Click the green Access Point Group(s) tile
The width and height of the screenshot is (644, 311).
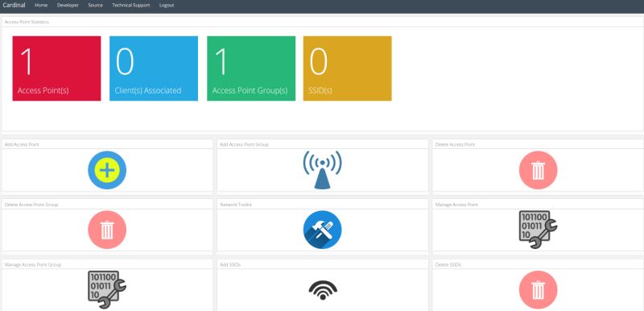251,68
